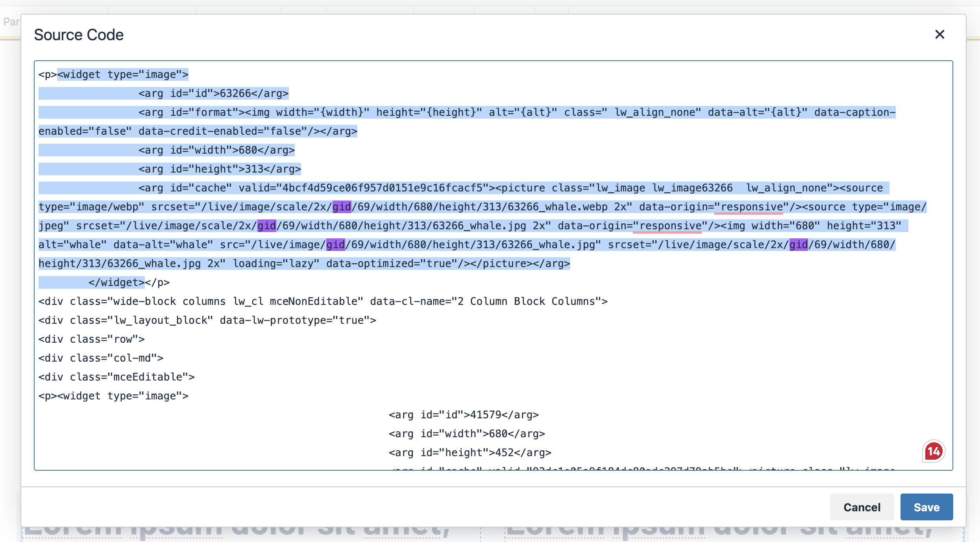Click the div class="row" line

coord(91,339)
